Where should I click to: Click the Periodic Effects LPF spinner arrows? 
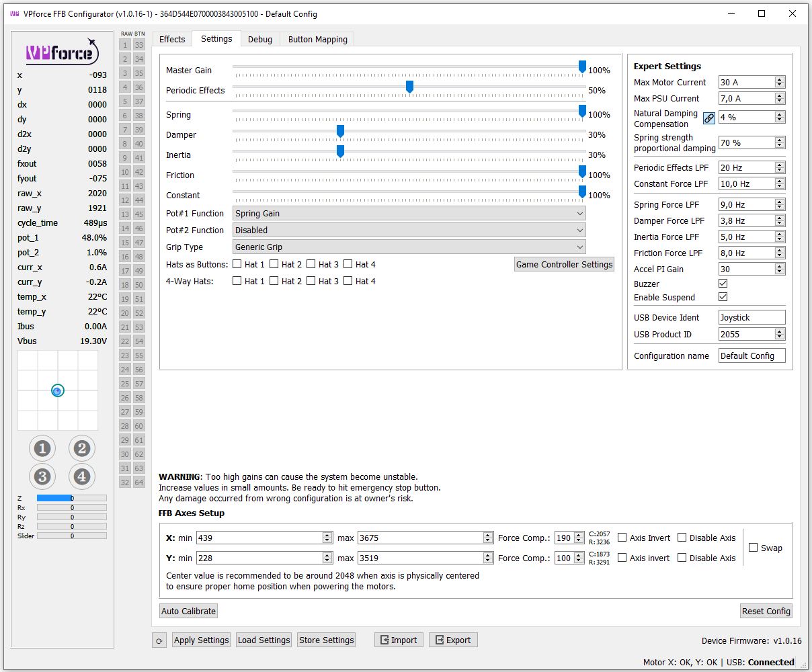pos(780,167)
